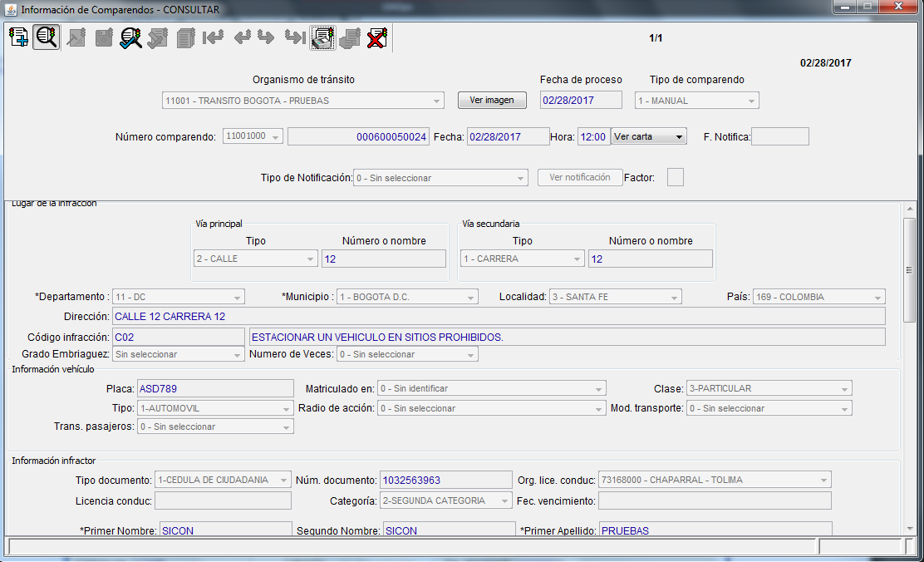
Task: Click the Placa field showing ASD789
Action: click(215, 388)
